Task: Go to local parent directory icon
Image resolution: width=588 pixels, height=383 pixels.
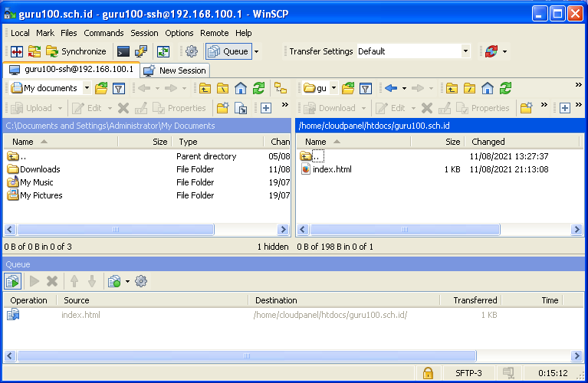Action: (205, 88)
